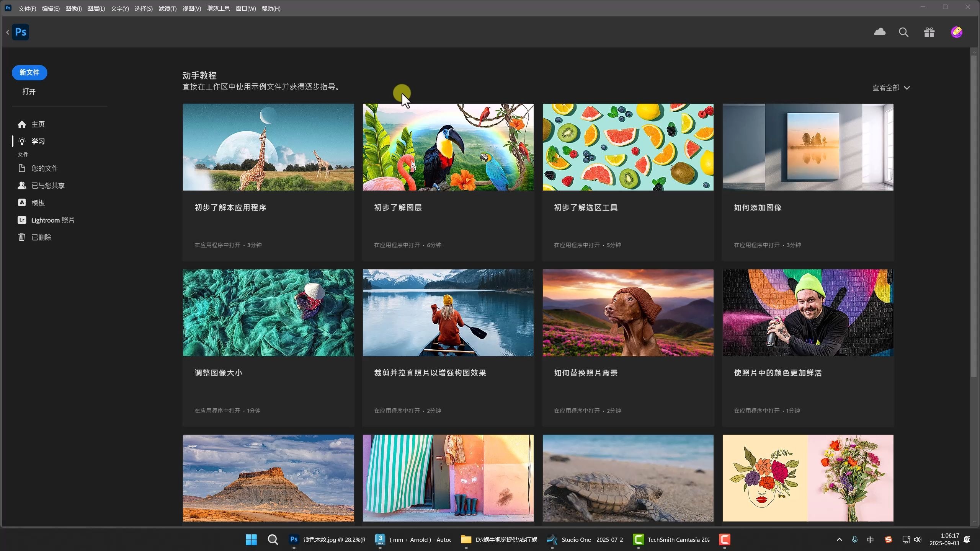The image size is (980, 551).
Task: Open tutorial 初步了解图层
Action: point(398,207)
